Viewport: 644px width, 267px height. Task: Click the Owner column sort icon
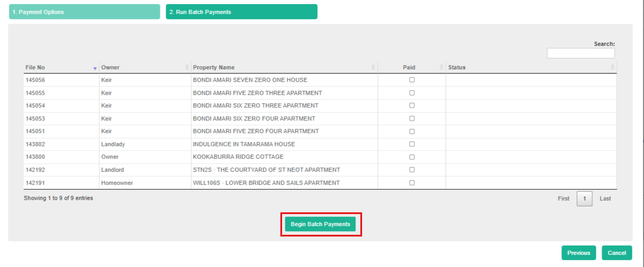187,67
